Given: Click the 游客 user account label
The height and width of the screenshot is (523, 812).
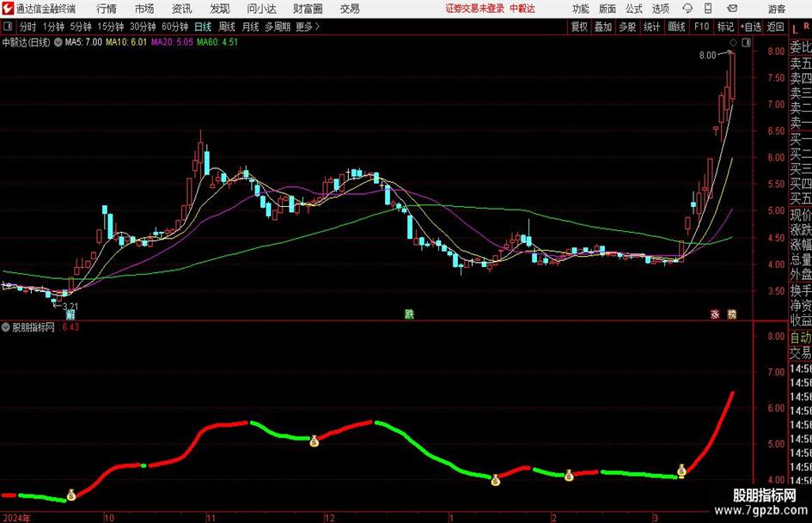Looking at the screenshot, I should pos(777,9).
